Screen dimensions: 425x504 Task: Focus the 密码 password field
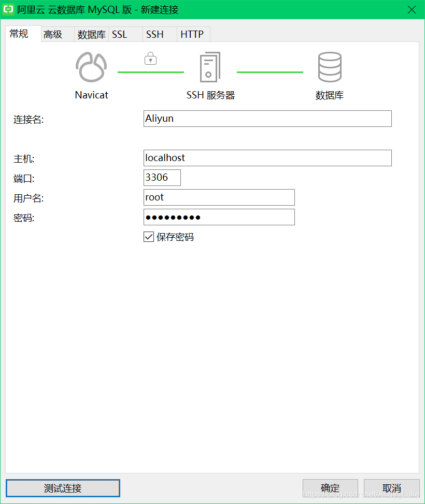tap(219, 217)
